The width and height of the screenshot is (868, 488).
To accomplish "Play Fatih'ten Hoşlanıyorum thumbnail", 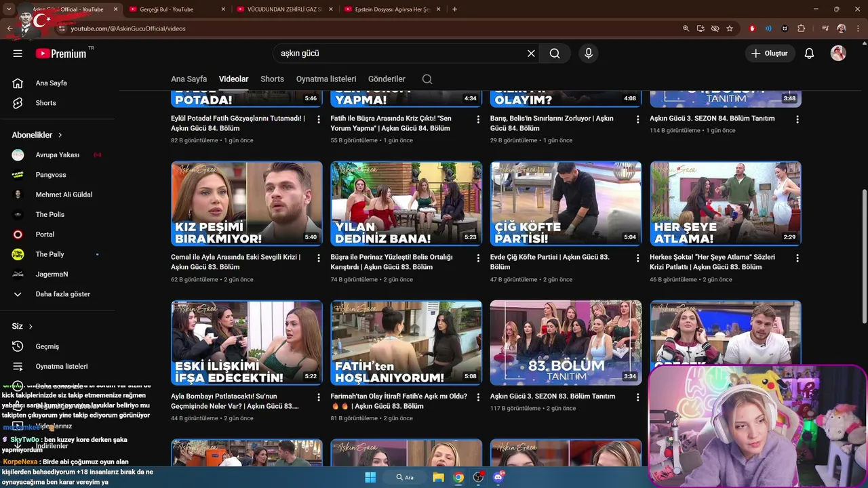I will [x=406, y=342].
